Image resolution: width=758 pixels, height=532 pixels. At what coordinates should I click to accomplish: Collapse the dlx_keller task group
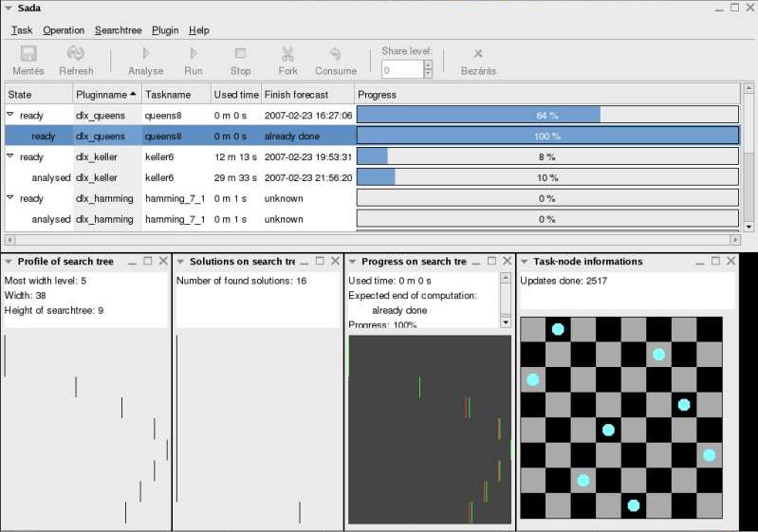[11, 157]
